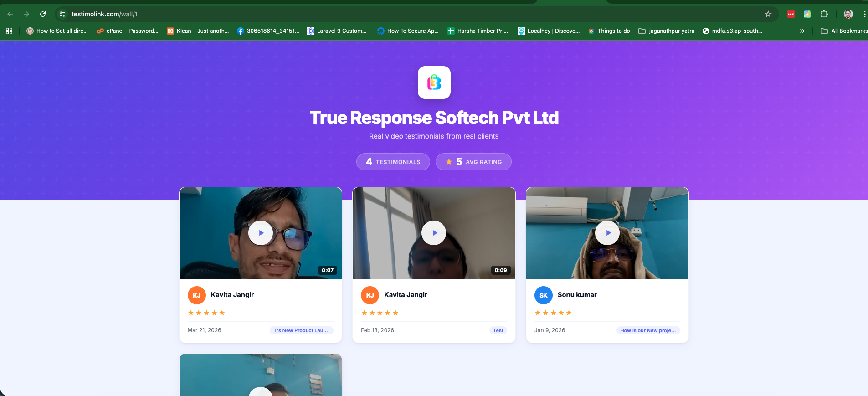This screenshot has width=868, height=396.
Task: Open the cPanel - Password bookmark
Action: (x=128, y=31)
